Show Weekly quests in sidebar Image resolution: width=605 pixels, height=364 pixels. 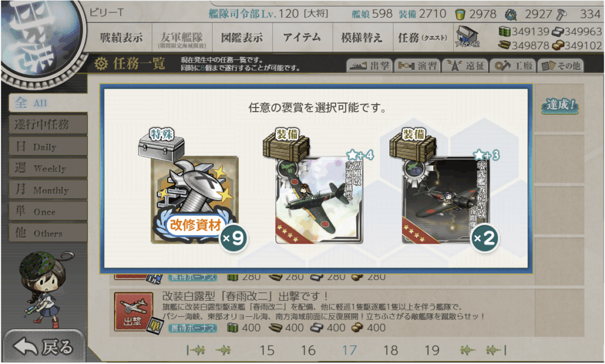pos(48,168)
